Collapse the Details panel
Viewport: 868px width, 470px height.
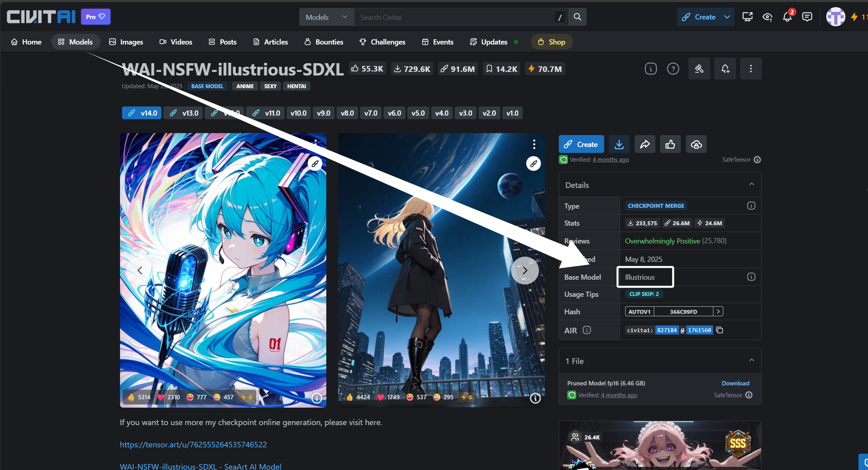pos(752,184)
